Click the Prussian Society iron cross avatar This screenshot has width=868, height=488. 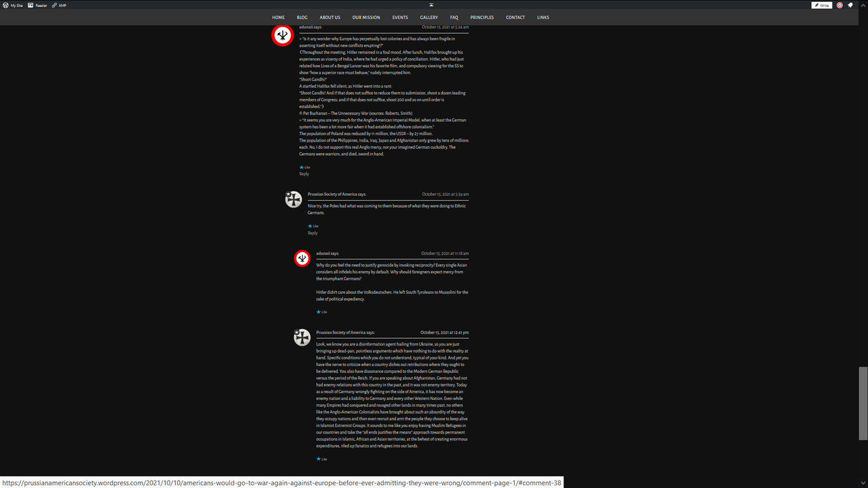click(293, 199)
